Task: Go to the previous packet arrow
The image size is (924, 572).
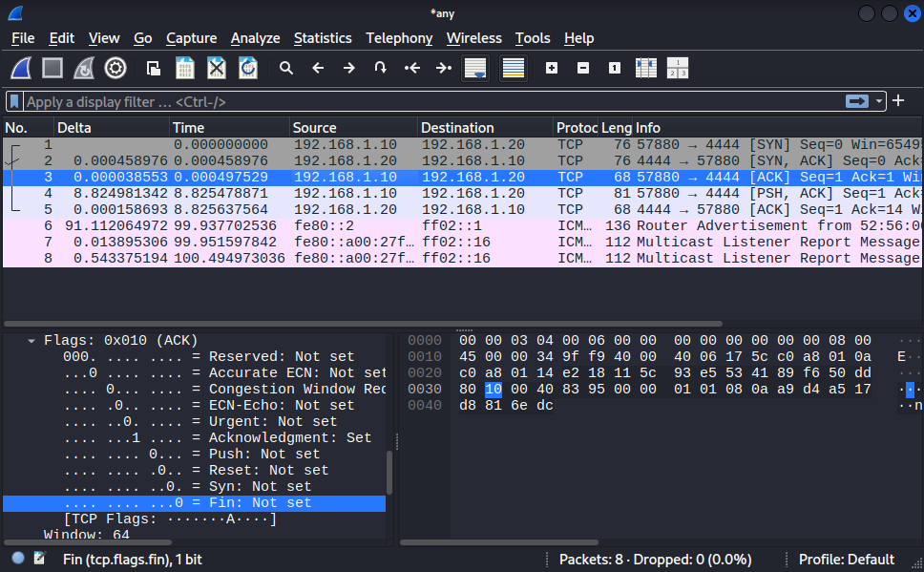Action: pos(318,68)
